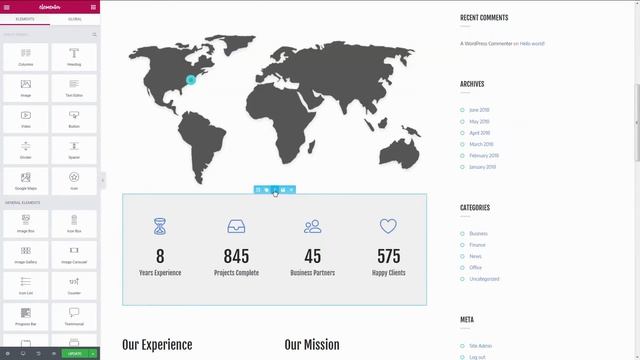Select the Spacer widget
The height and width of the screenshot is (360, 640).
point(74,150)
